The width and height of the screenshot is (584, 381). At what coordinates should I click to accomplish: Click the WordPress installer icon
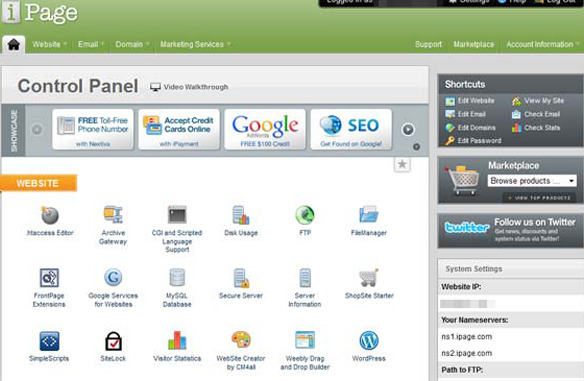point(369,340)
